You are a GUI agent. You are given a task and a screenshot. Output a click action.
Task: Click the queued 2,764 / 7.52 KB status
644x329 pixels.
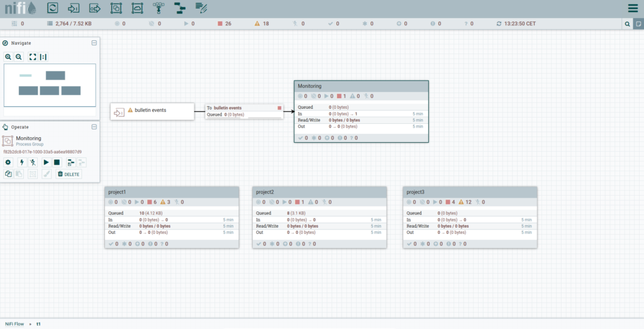(69, 24)
